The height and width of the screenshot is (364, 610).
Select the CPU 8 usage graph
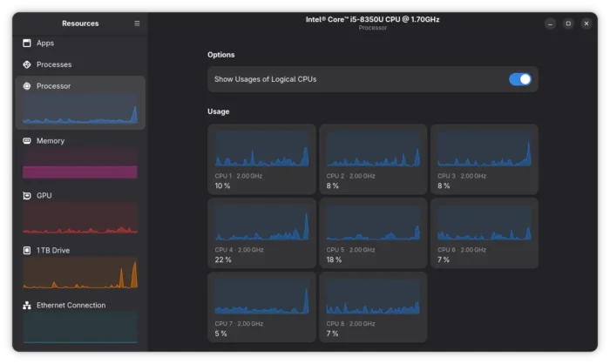pyautogui.click(x=373, y=297)
